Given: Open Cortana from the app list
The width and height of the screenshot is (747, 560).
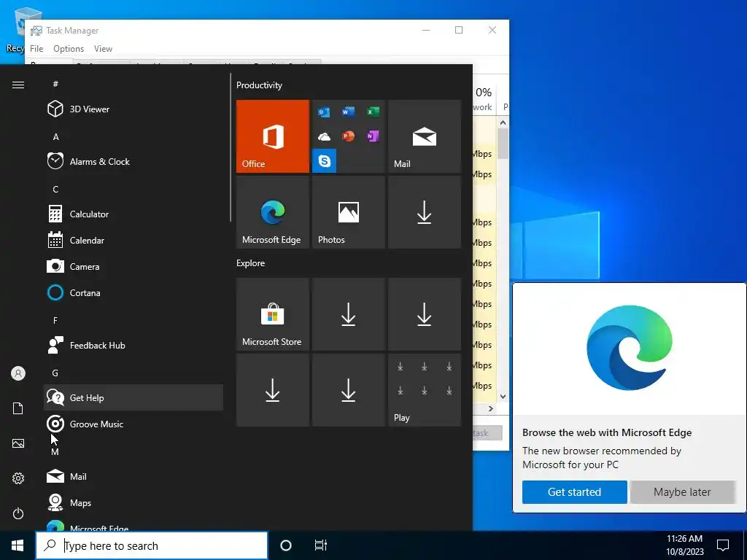Looking at the screenshot, I should [x=133, y=292].
